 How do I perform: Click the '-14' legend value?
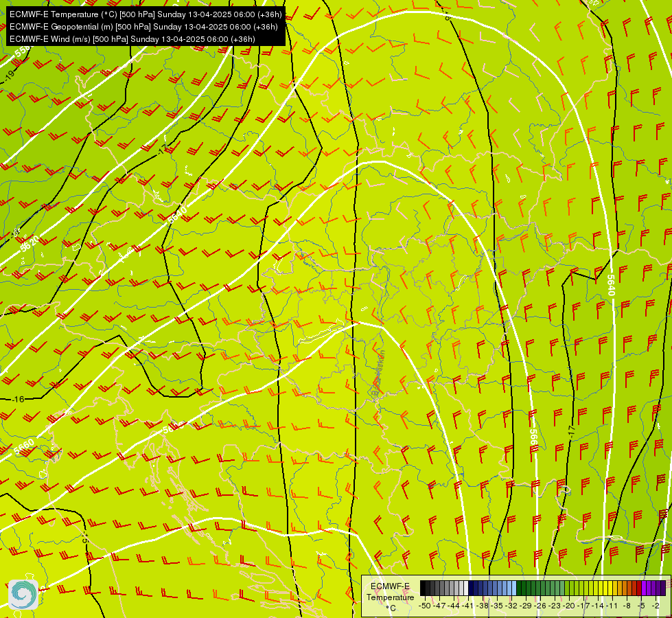tap(598, 606)
